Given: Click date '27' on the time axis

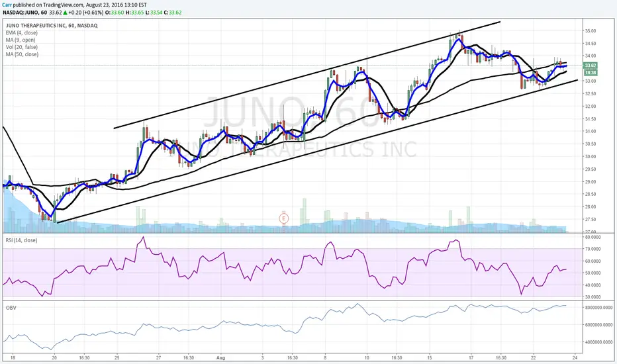Looking at the screenshot, I should pyautogui.click(x=159, y=358).
